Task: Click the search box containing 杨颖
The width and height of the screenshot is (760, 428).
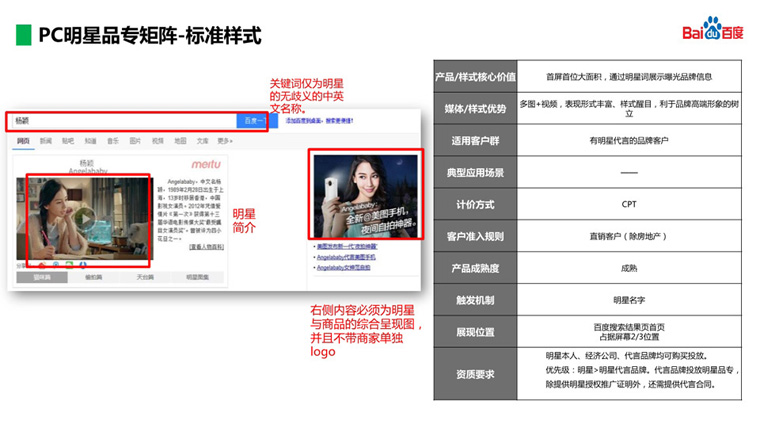Action: (x=124, y=121)
